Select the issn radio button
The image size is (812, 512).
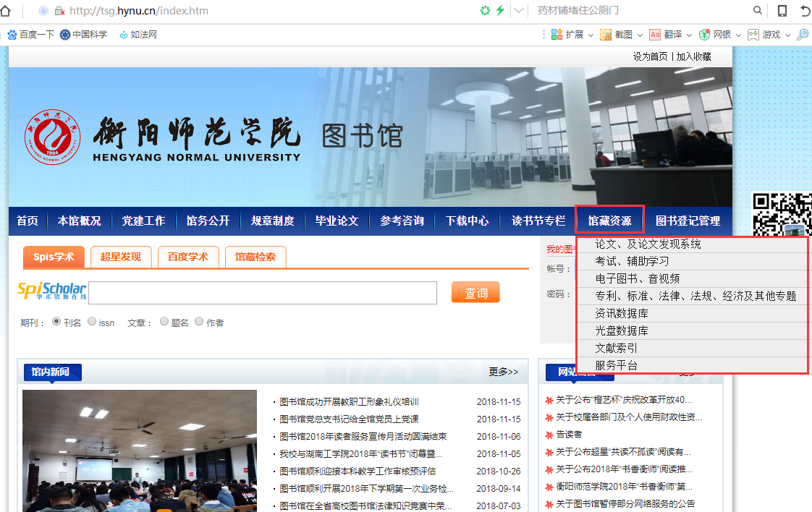click(92, 322)
